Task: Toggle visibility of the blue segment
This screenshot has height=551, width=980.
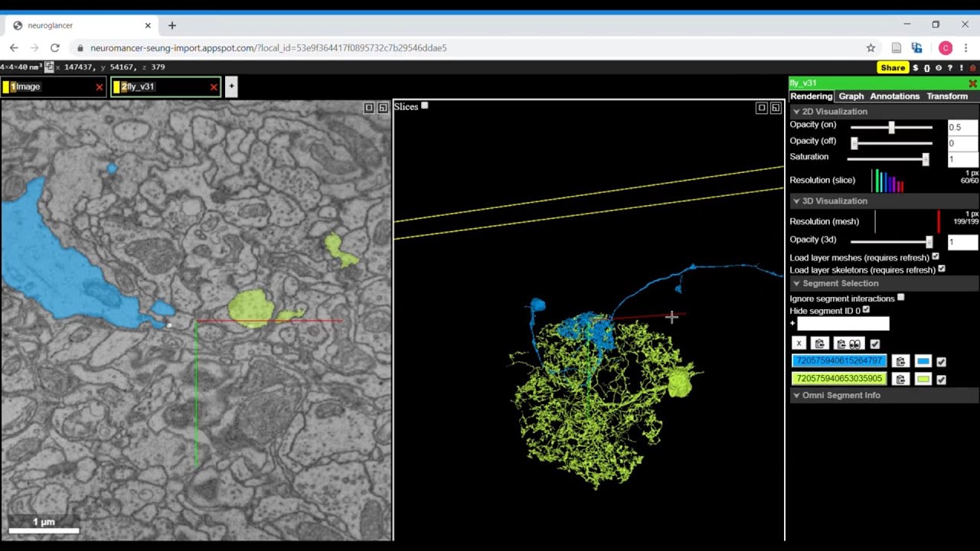Action: (x=942, y=362)
